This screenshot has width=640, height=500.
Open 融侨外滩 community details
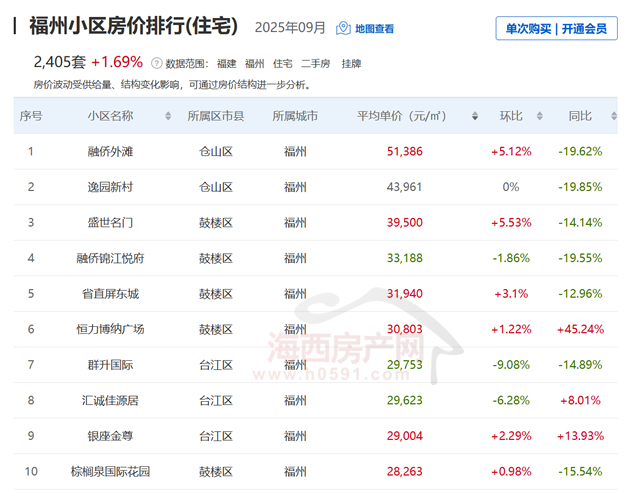(x=110, y=152)
